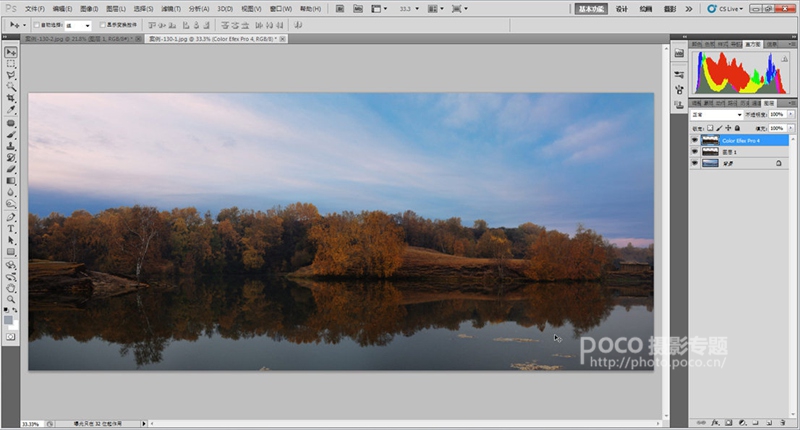Toggle Show Transform Controls checkbox
The height and width of the screenshot is (430, 800).
pos(102,25)
